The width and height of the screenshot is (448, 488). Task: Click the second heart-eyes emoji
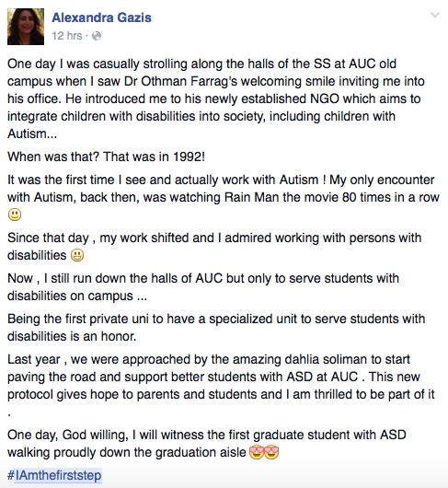point(271,452)
